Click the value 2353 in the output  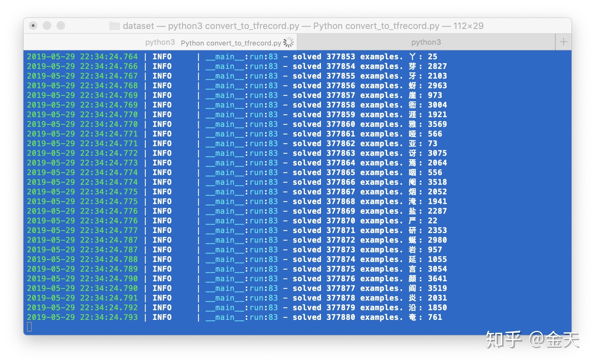coord(437,230)
